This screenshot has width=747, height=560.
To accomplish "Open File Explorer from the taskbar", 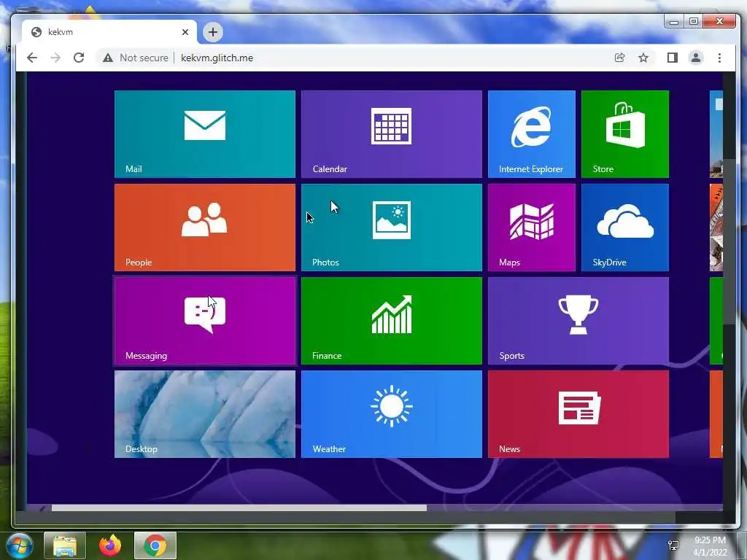I will point(65,545).
